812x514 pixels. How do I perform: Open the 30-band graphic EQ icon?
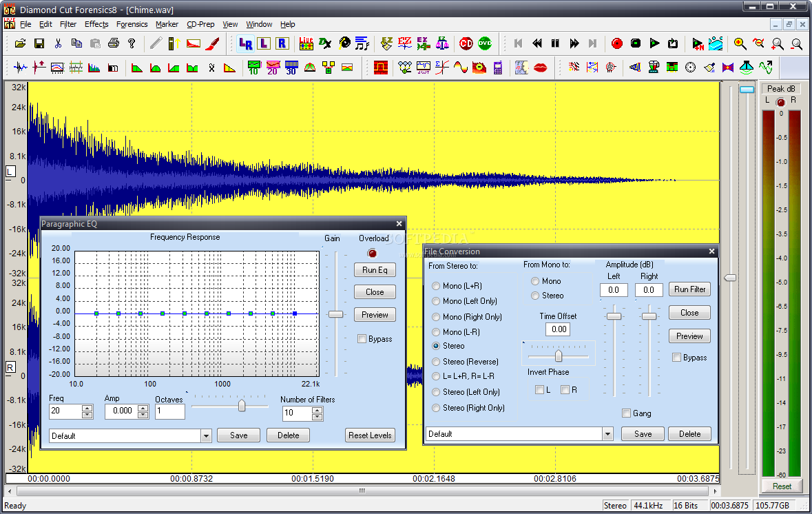pos(291,68)
